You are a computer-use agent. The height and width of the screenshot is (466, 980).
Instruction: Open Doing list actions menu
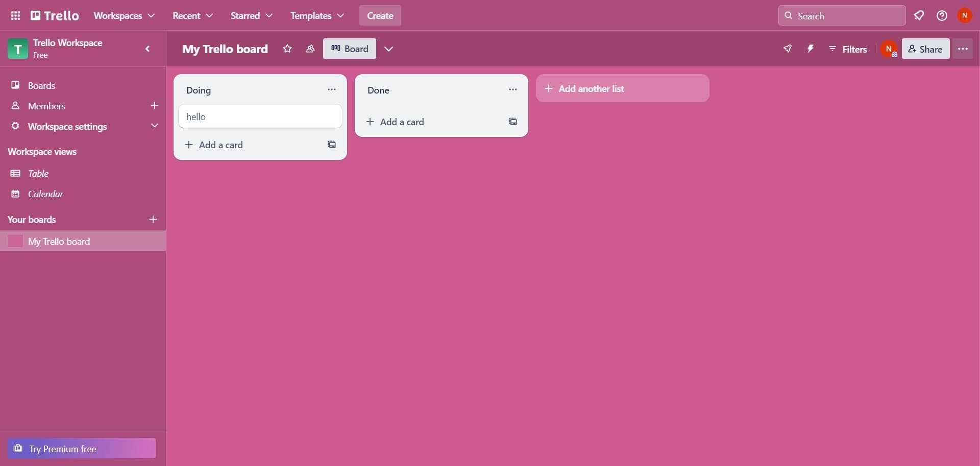[332, 89]
